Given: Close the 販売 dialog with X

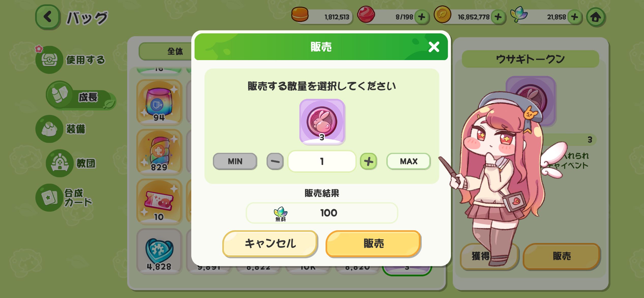Looking at the screenshot, I should pyautogui.click(x=434, y=47).
